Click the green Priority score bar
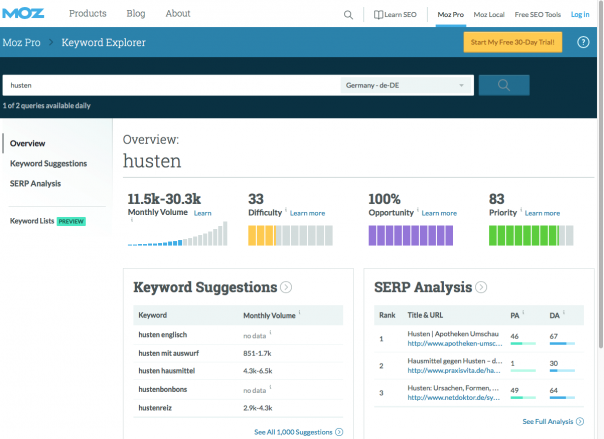The height and width of the screenshot is (439, 604). click(x=531, y=235)
